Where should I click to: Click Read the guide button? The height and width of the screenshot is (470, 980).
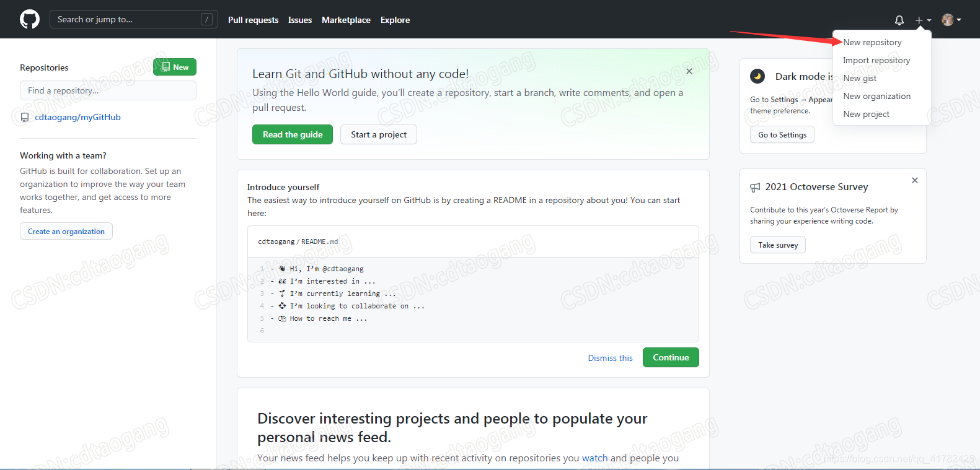pos(293,134)
